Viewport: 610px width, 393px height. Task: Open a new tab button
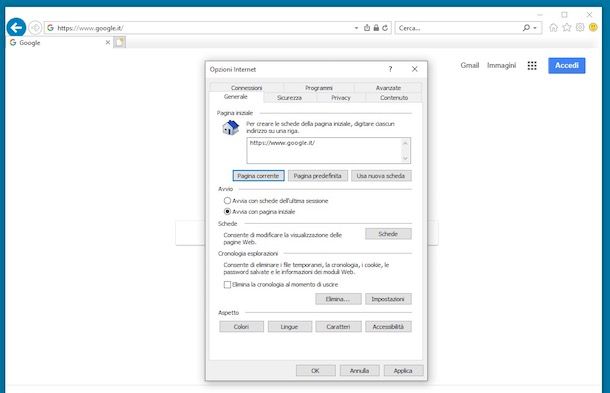coord(119,42)
